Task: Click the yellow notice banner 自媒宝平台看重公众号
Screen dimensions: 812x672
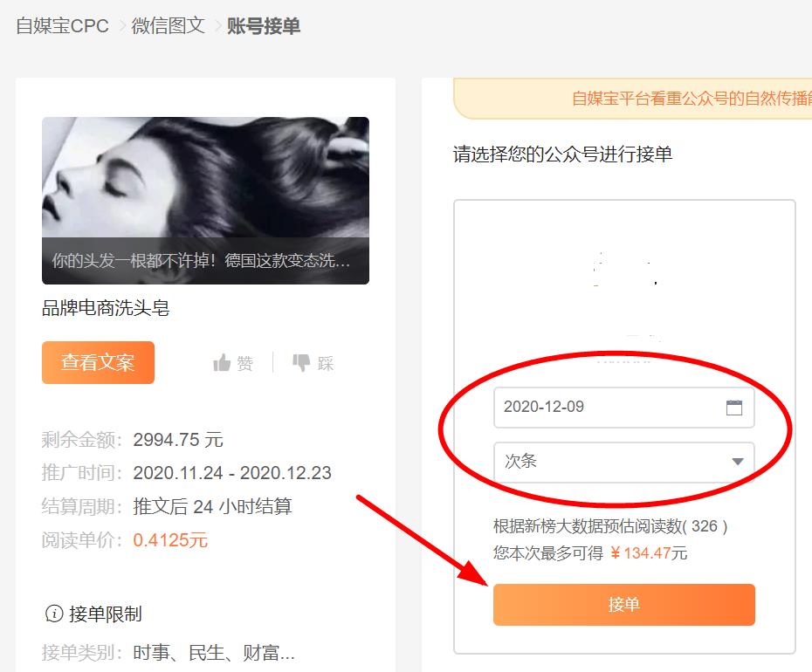Action: click(633, 98)
